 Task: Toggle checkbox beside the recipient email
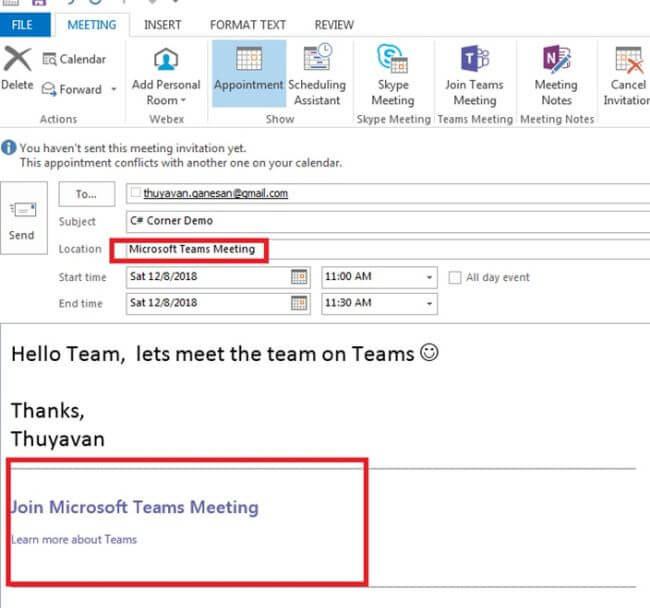(136, 192)
